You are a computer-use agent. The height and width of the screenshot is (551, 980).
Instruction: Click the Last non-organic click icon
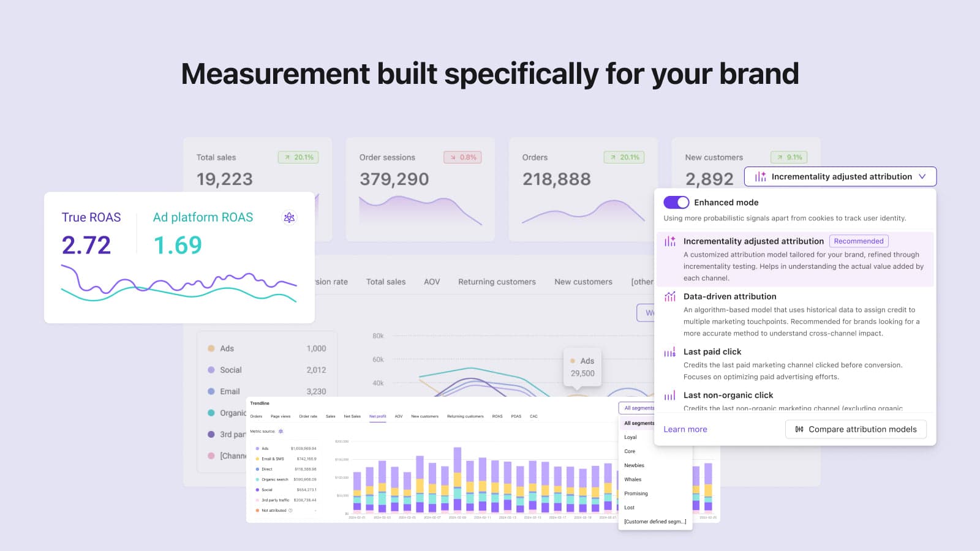(670, 395)
